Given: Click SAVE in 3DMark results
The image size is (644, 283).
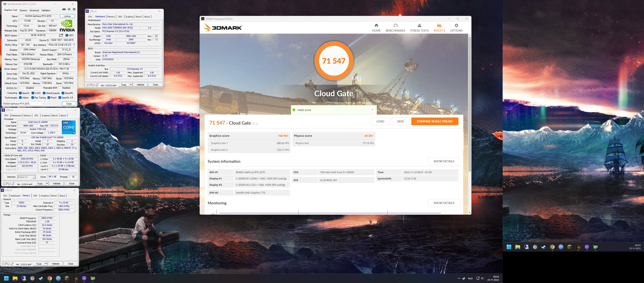Looking at the screenshot, I should click(401, 121).
